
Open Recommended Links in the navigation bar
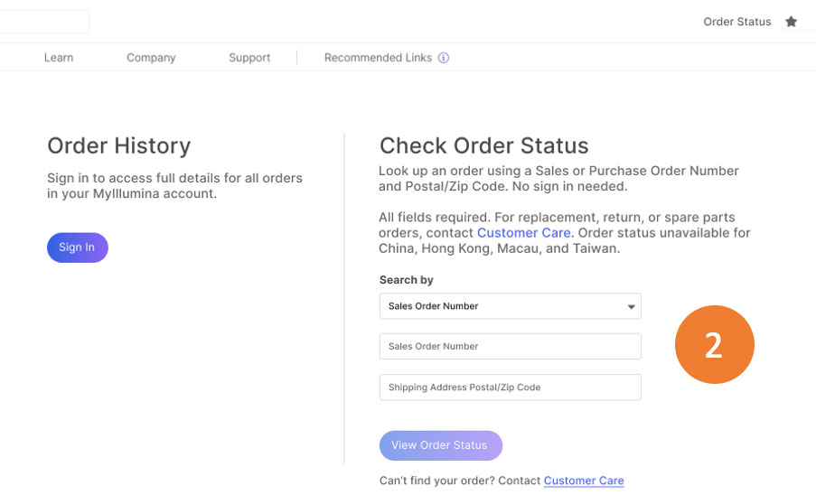[378, 58]
